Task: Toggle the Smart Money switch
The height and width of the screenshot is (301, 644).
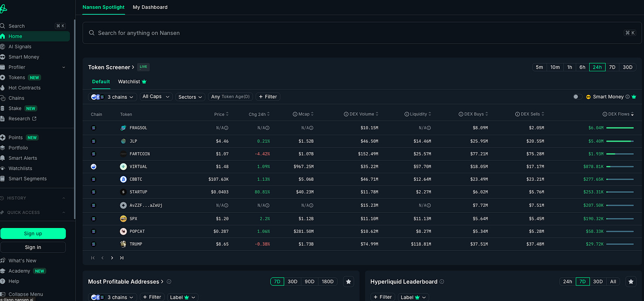Action: coord(577,97)
